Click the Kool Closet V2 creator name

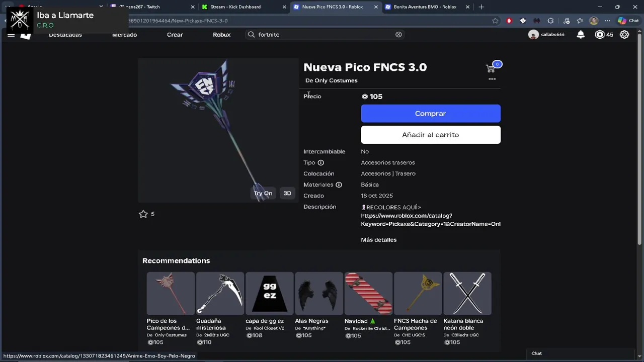click(x=269, y=328)
